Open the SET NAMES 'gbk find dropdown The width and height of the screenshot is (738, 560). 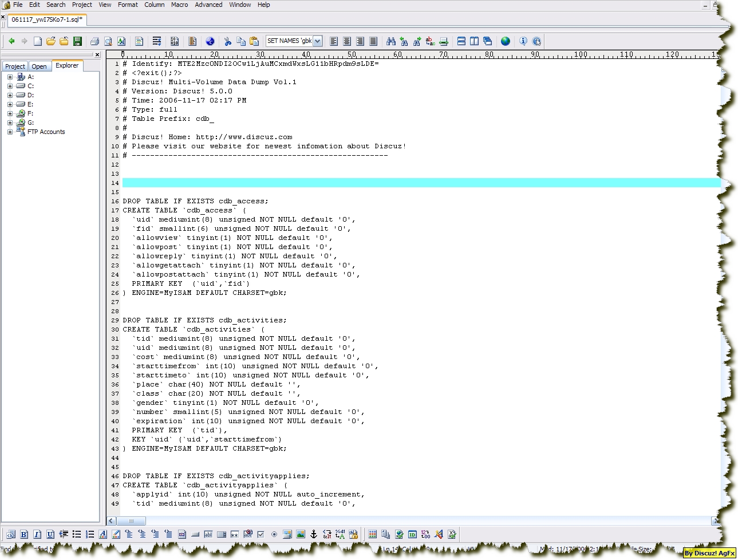[x=318, y=41]
